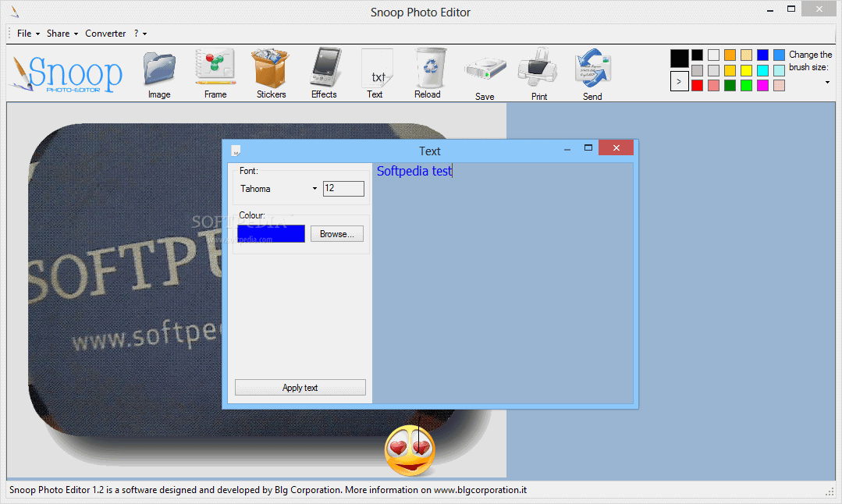Viewport: 842px width, 504px height.
Task: Click the status bar text about Blg Corporation
Action: pos(268,489)
